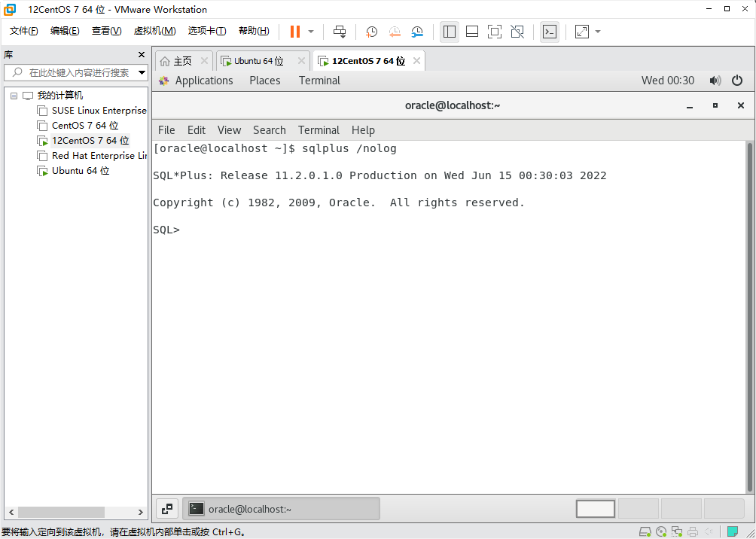Toggle the library sidebar view
This screenshot has height=539, width=756.
450,32
